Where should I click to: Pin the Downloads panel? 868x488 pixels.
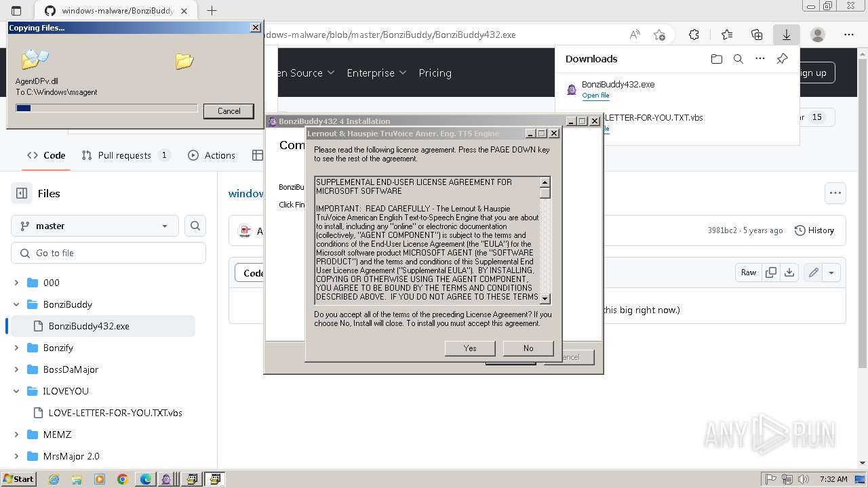coord(782,59)
